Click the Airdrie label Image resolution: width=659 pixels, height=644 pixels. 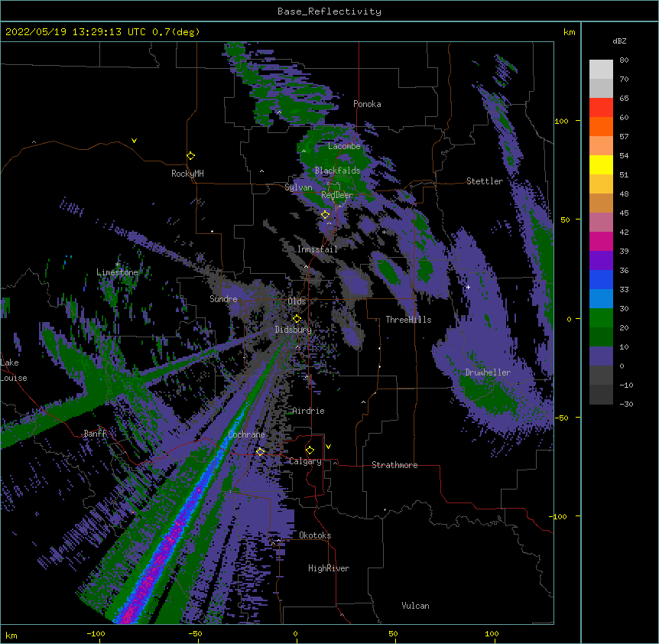point(309,411)
